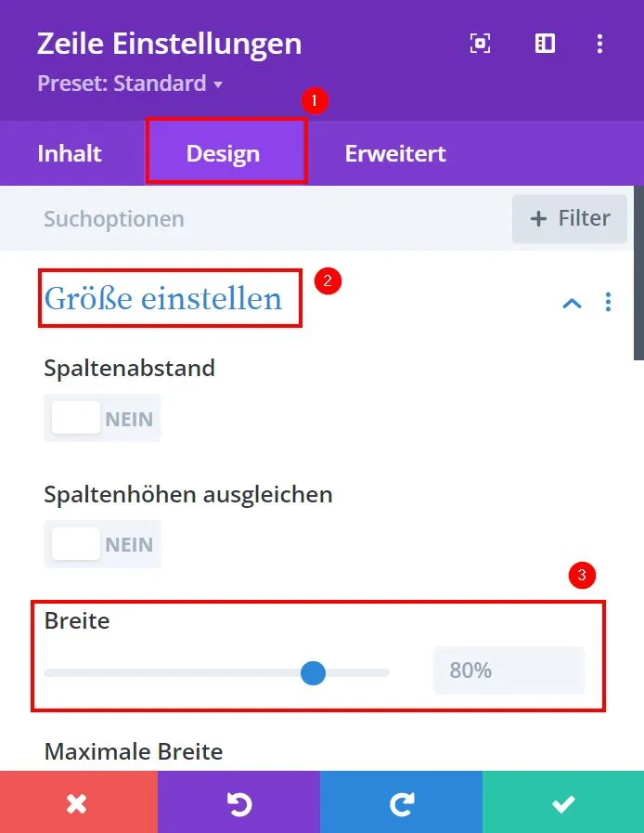
Task: Open the Erweitert tab
Action: coord(395,153)
